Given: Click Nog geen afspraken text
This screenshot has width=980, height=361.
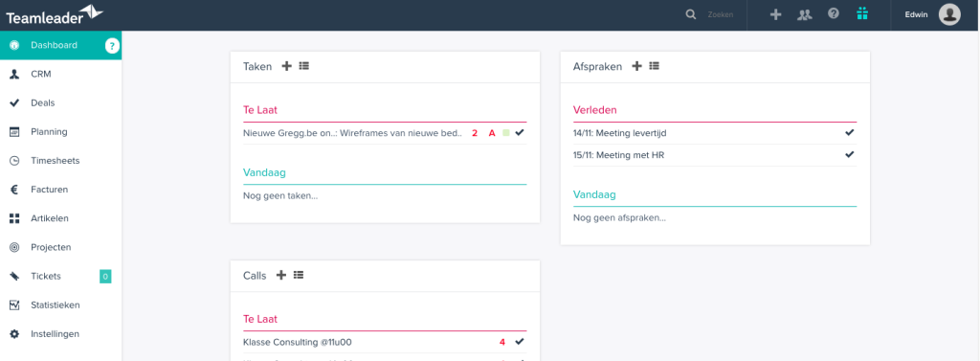Looking at the screenshot, I should pos(619,218).
